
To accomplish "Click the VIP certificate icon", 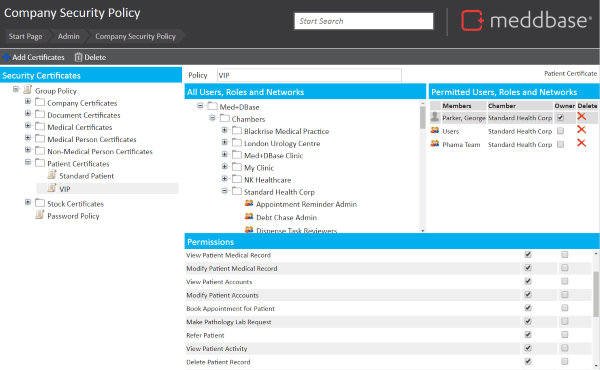I will [x=52, y=188].
